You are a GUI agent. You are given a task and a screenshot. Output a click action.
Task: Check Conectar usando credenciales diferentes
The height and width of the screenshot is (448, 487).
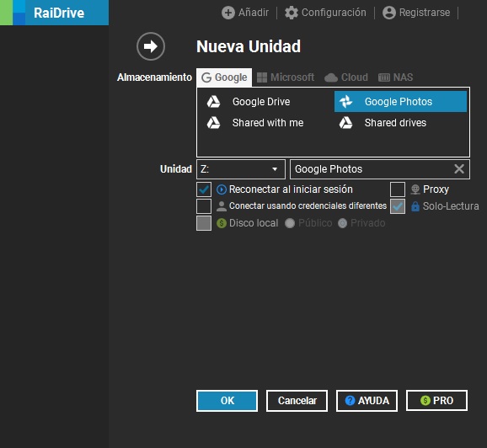[x=204, y=206]
